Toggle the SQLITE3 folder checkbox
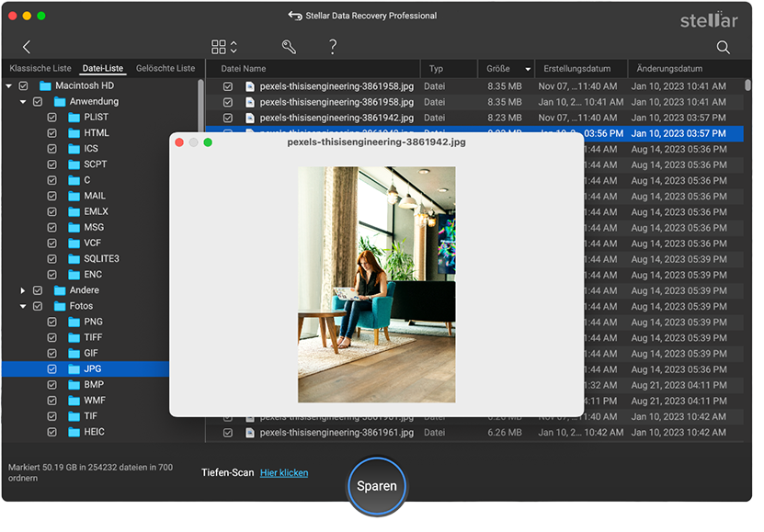 52,259
